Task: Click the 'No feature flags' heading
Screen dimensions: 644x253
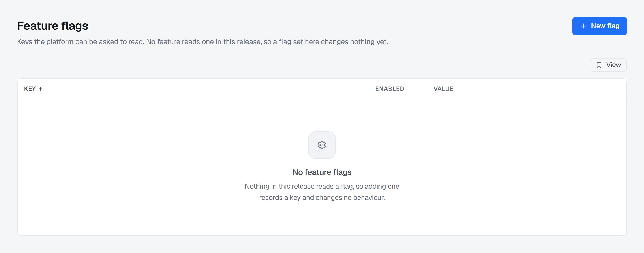Action: pos(322,172)
